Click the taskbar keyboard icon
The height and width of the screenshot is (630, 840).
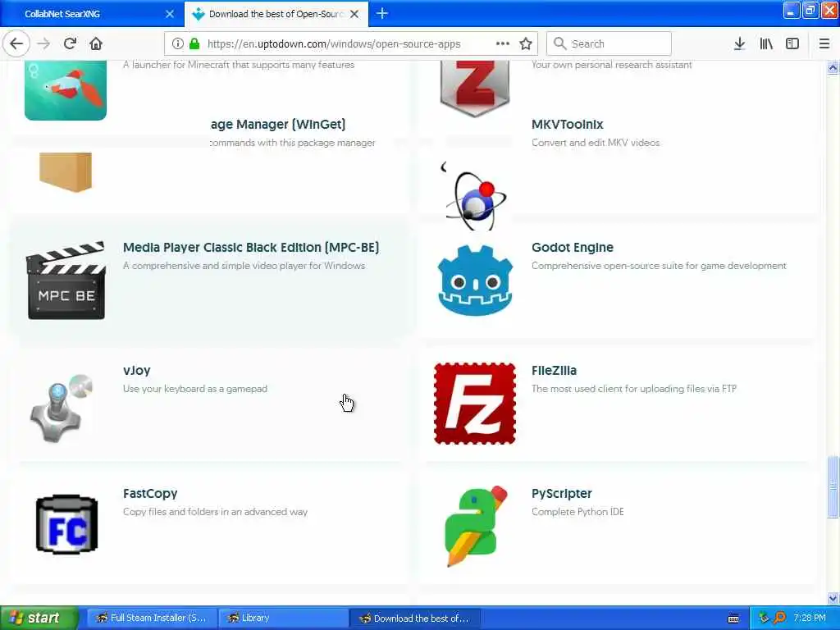pyautogui.click(x=733, y=619)
